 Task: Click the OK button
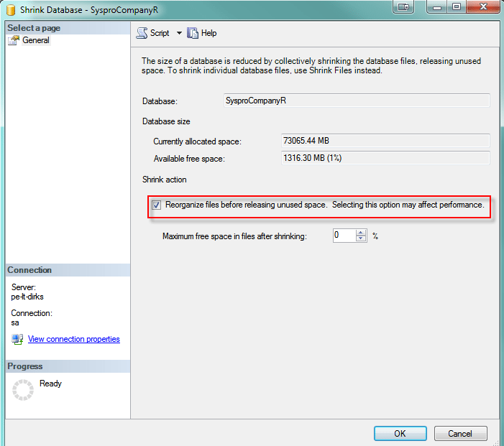pyautogui.click(x=400, y=434)
